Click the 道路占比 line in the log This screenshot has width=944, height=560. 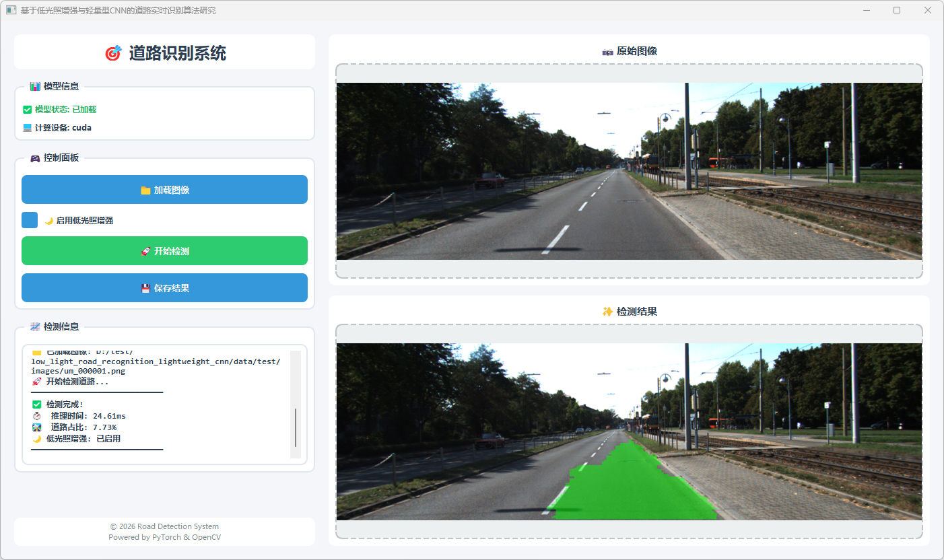[83, 427]
